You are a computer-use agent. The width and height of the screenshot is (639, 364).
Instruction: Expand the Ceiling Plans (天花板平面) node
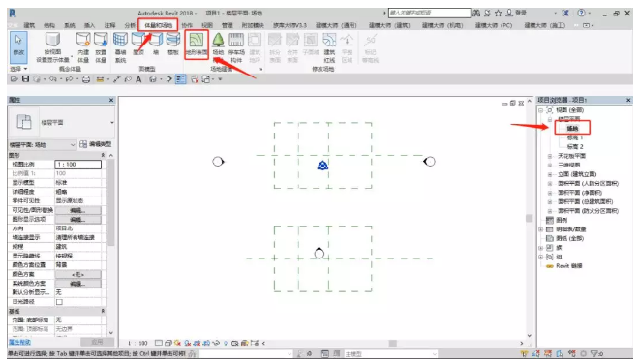550,156
